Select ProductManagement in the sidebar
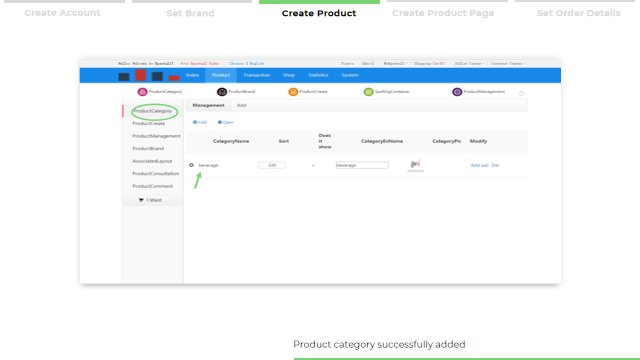Viewport: 640px width, 360px height. (156, 136)
